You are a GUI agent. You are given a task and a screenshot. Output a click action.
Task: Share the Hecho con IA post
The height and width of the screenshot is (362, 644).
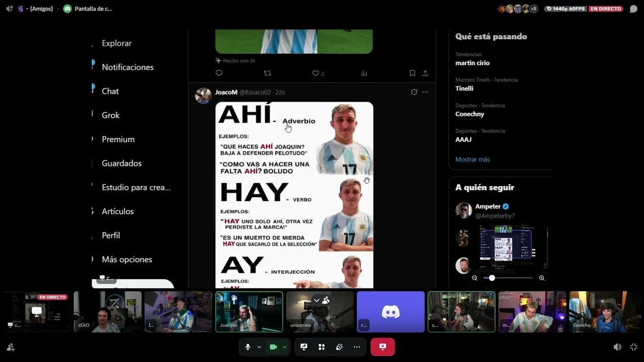[425, 73]
